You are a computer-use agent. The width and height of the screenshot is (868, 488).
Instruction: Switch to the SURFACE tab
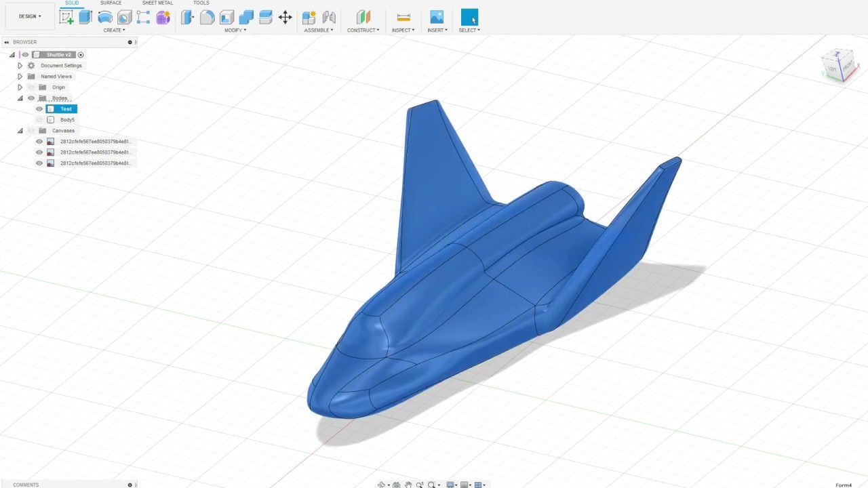pyautogui.click(x=111, y=3)
